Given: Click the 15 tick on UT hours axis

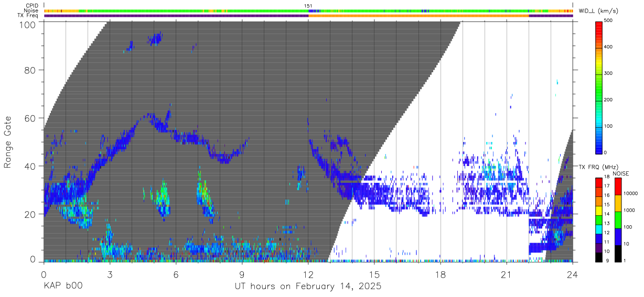Looking at the screenshot, I should (x=374, y=275).
